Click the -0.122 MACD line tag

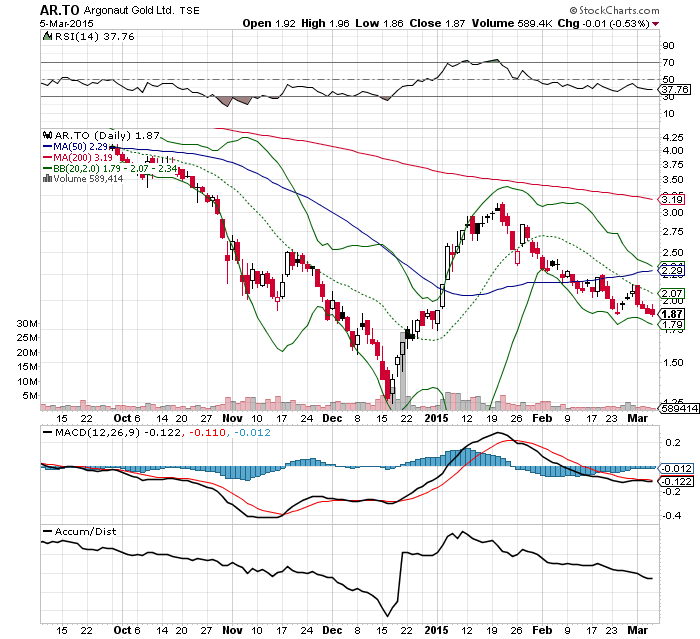(676, 481)
